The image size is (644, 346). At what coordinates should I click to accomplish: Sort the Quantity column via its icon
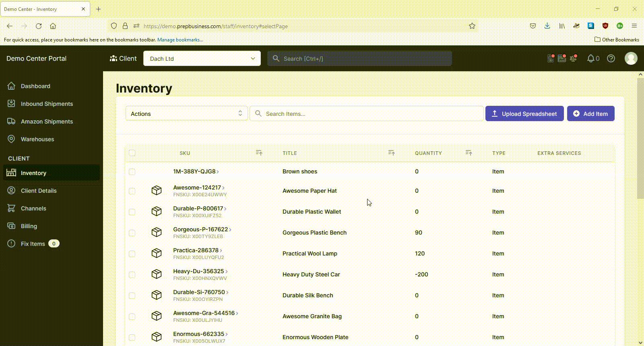[x=469, y=153]
